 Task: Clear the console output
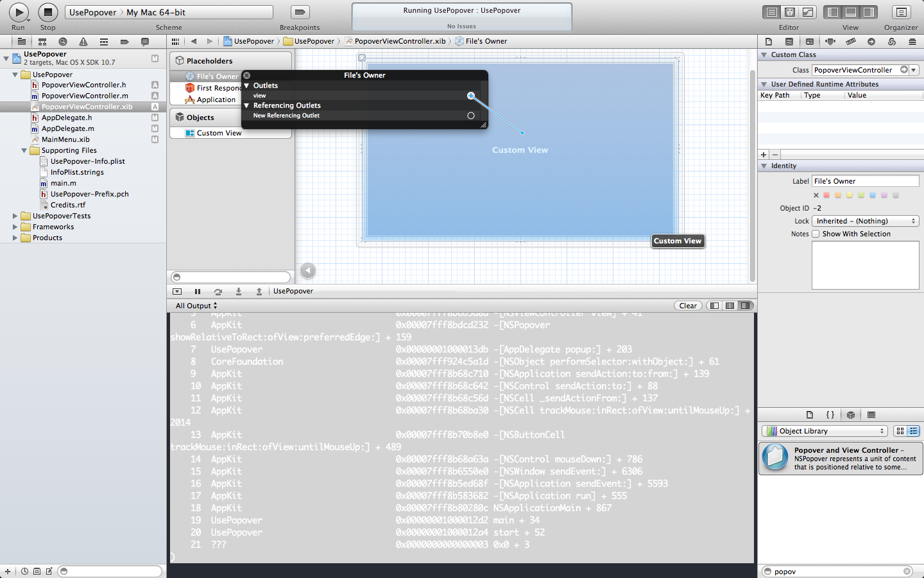[688, 306]
